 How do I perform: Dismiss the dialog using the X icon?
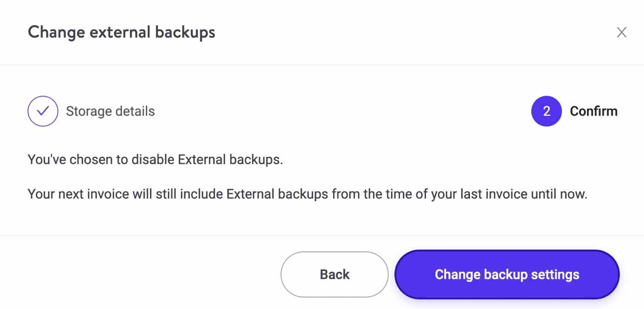click(x=621, y=33)
